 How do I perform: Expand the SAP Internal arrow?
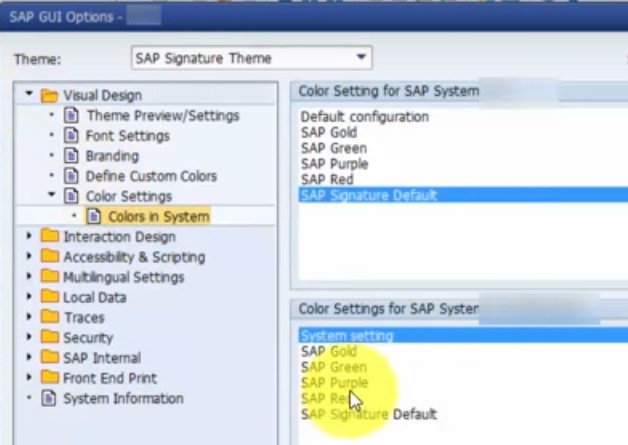pyautogui.click(x=29, y=357)
